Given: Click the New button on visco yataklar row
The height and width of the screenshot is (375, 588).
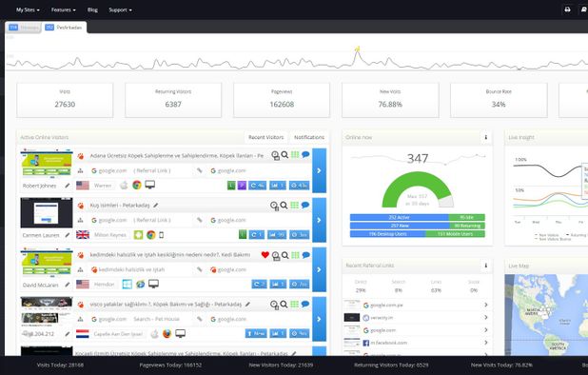Looking at the screenshot, I should pyautogui.click(x=256, y=333).
